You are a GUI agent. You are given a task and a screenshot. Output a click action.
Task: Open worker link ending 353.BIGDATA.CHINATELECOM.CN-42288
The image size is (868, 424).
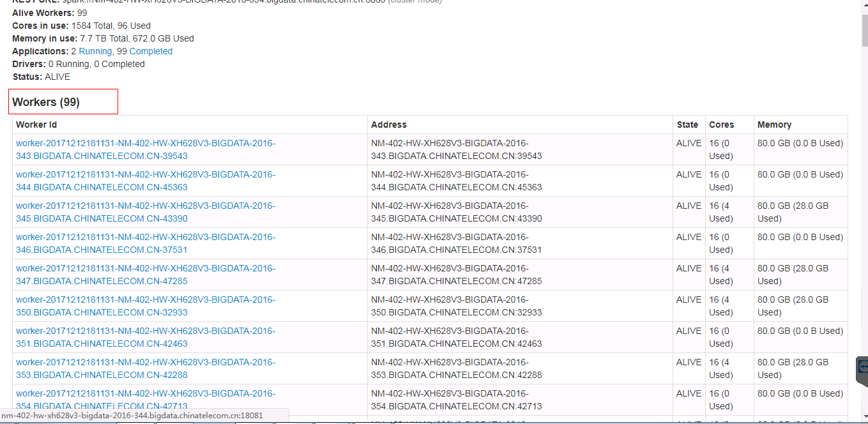(x=146, y=368)
